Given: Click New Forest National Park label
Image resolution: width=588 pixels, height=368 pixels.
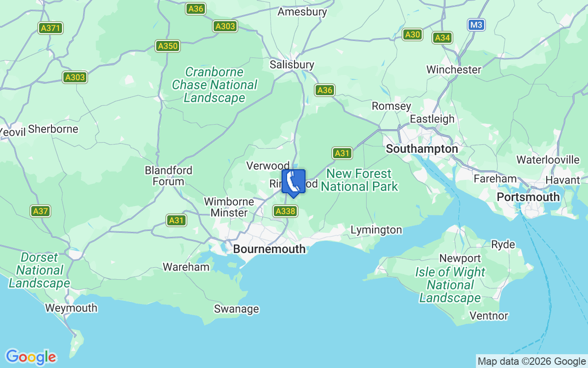Looking at the screenshot, I should click(x=360, y=180).
